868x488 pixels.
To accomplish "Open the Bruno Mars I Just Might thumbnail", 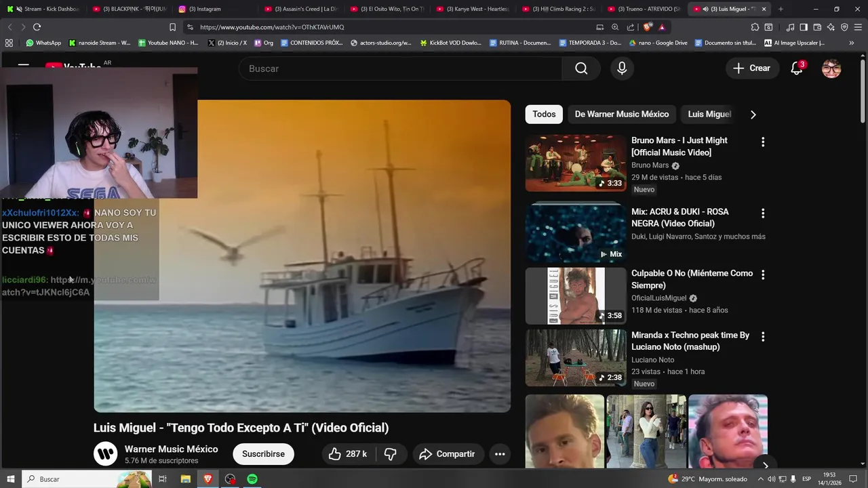I will click(576, 163).
